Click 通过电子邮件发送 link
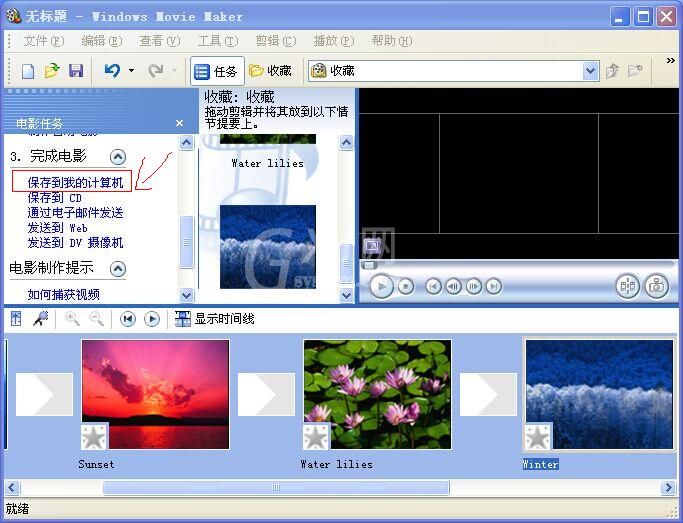 tap(75, 213)
